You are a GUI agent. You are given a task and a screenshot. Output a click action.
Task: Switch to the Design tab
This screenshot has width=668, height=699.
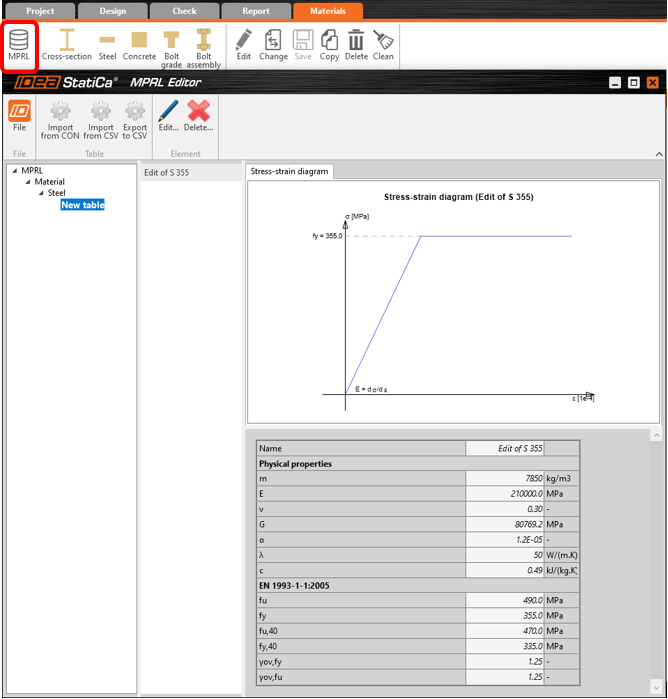(112, 11)
